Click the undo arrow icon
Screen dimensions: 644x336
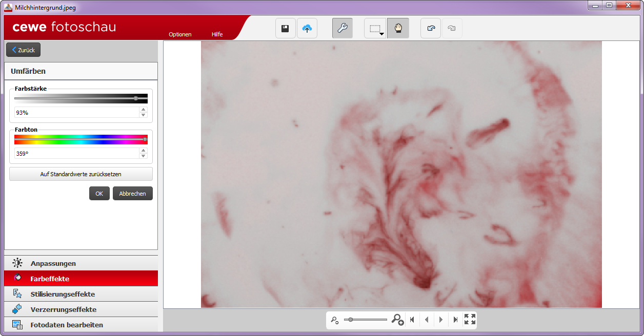[x=431, y=29]
